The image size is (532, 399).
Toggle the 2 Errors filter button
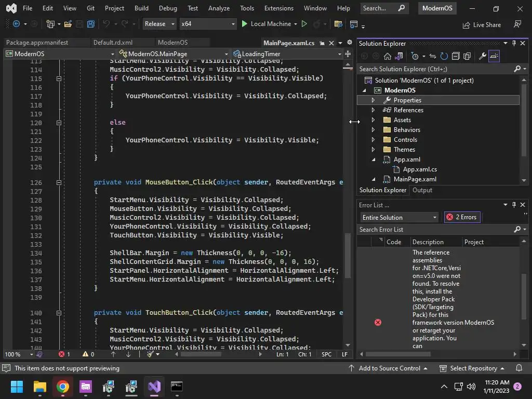click(462, 217)
